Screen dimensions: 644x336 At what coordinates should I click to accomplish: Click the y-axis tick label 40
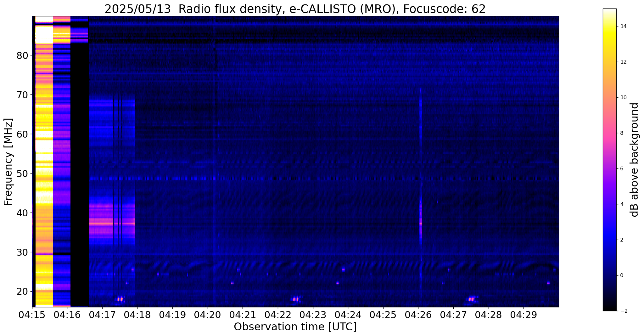(22, 213)
